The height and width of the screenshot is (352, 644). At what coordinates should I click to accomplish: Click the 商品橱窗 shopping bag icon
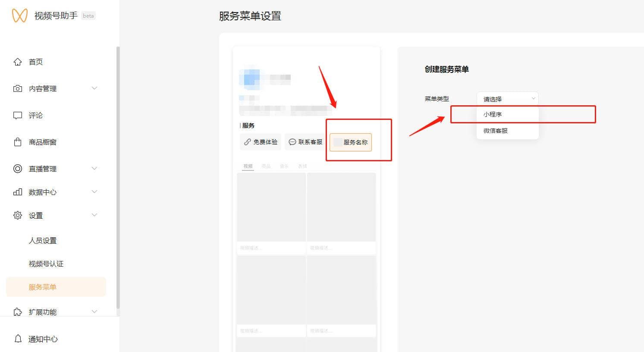(18, 142)
